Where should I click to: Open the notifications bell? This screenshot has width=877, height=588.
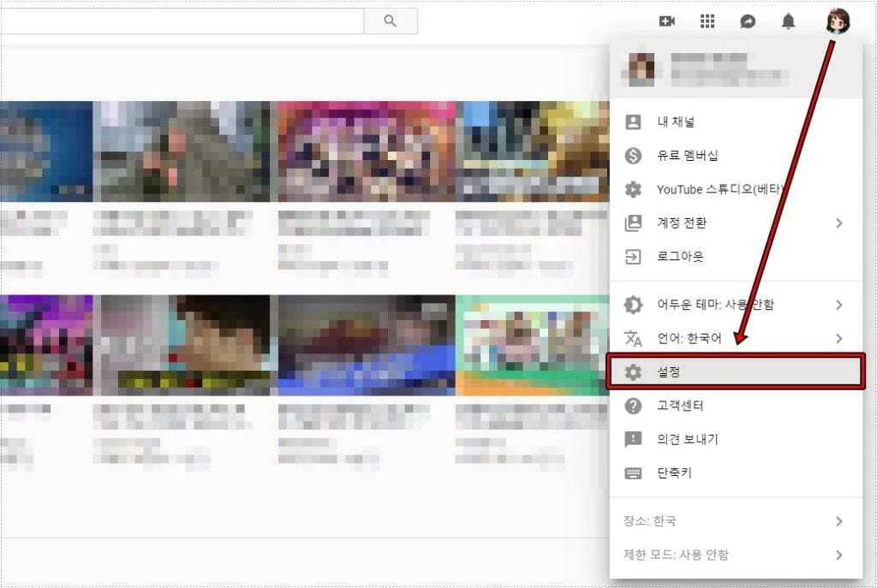pyautogui.click(x=788, y=21)
